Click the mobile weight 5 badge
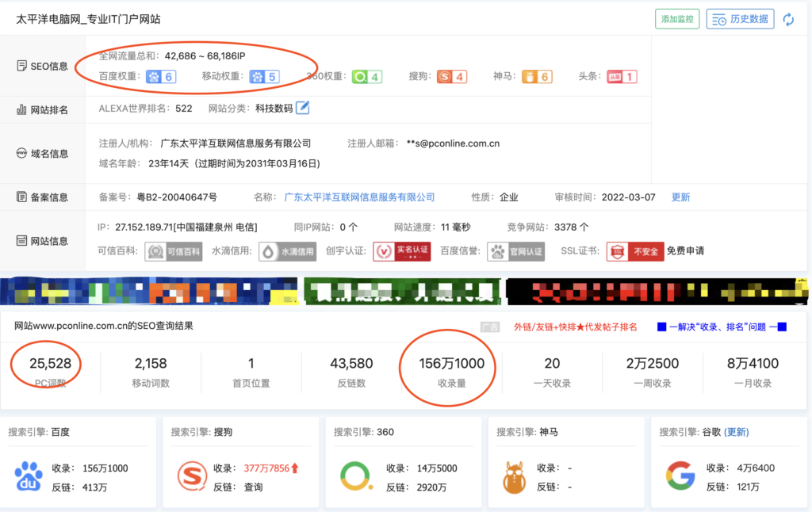This screenshot has height=512, width=812. [265, 77]
